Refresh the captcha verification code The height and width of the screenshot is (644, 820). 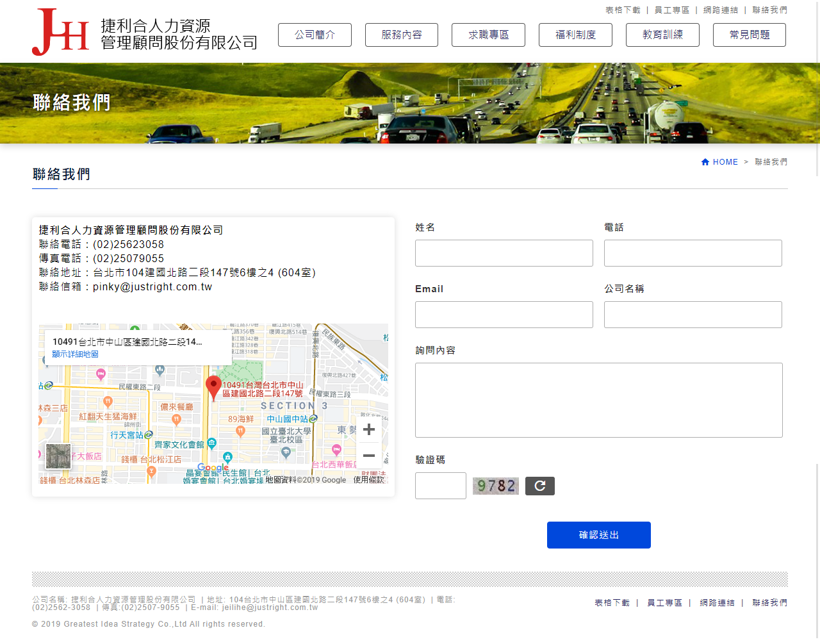click(540, 486)
